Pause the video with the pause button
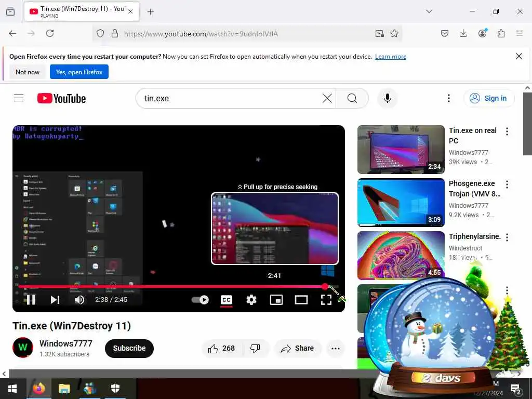Viewport: 532px width, 399px height. point(31,300)
